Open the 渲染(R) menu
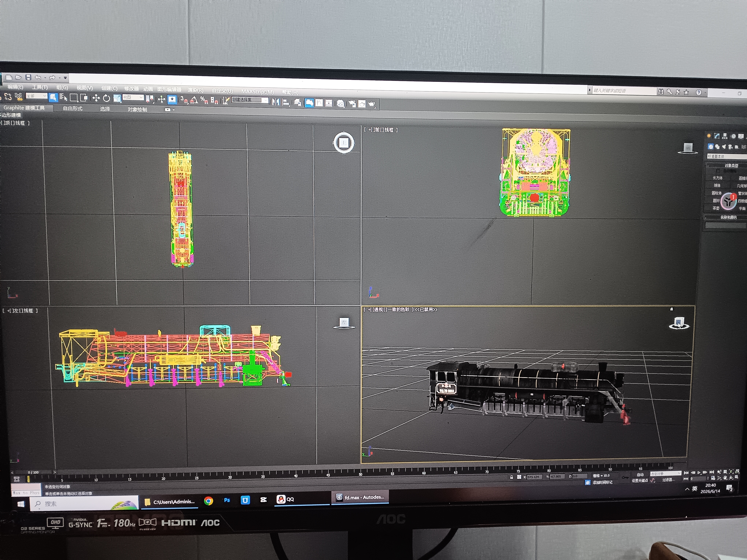 coord(196,90)
